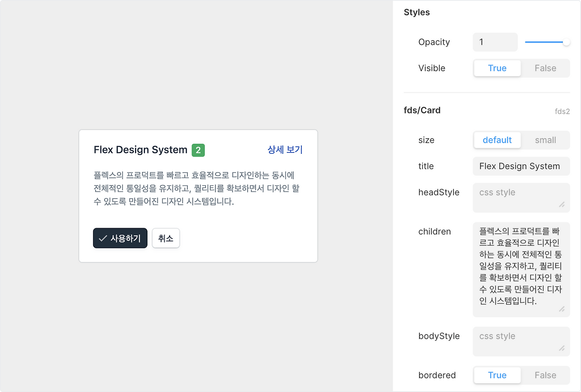Image resolution: width=581 pixels, height=392 pixels.
Task: Click the 취소 button
Action: pos(166,238)
